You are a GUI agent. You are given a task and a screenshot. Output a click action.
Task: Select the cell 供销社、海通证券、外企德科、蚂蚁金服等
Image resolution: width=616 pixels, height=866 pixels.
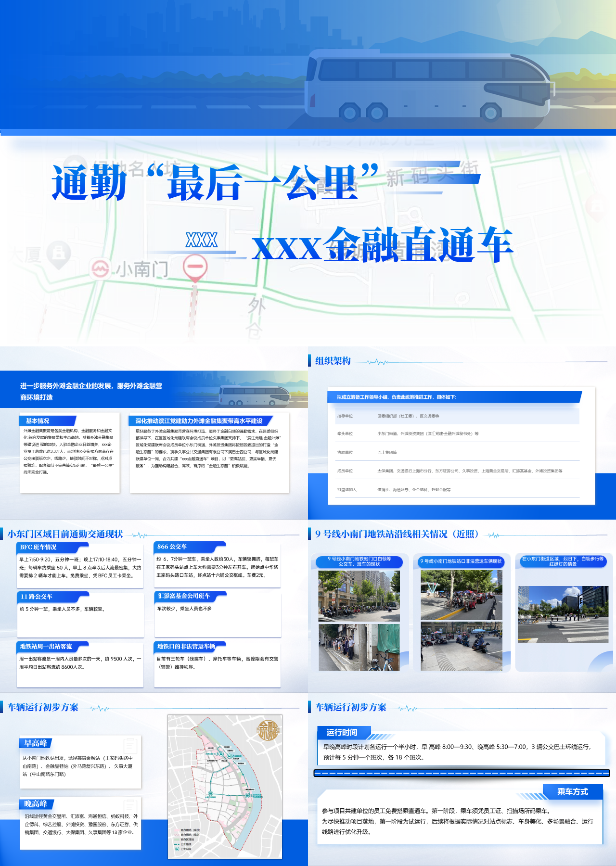coord(414,490)
